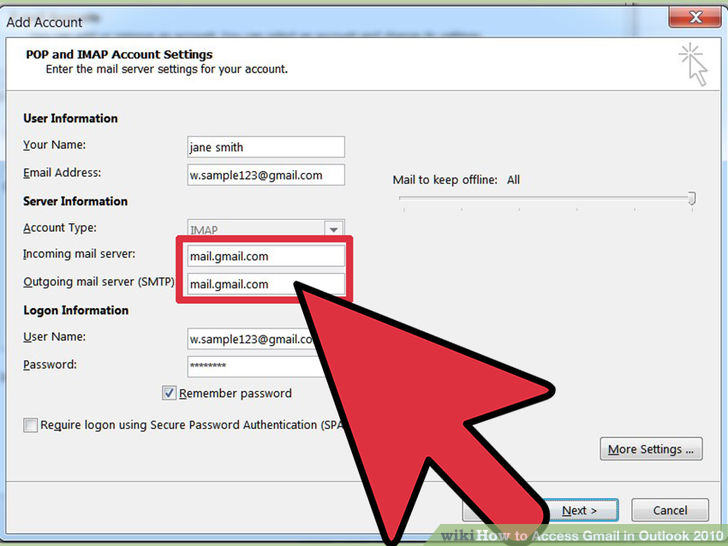
Task: Click the Incoming mail server field
Action: [266, 256]
